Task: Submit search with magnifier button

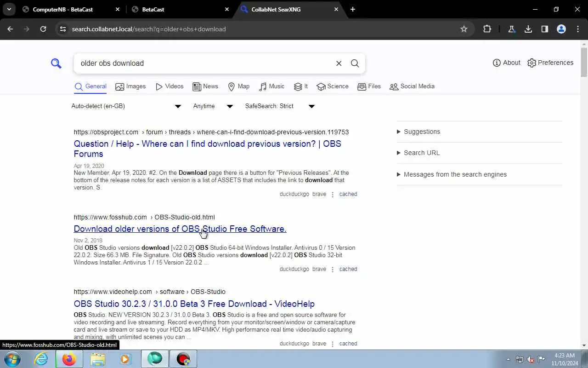Action: click(355, 63)
